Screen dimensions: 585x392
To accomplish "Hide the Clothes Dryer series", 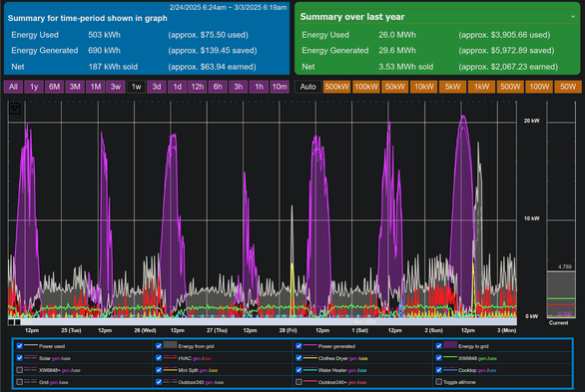I will [298, 358].
